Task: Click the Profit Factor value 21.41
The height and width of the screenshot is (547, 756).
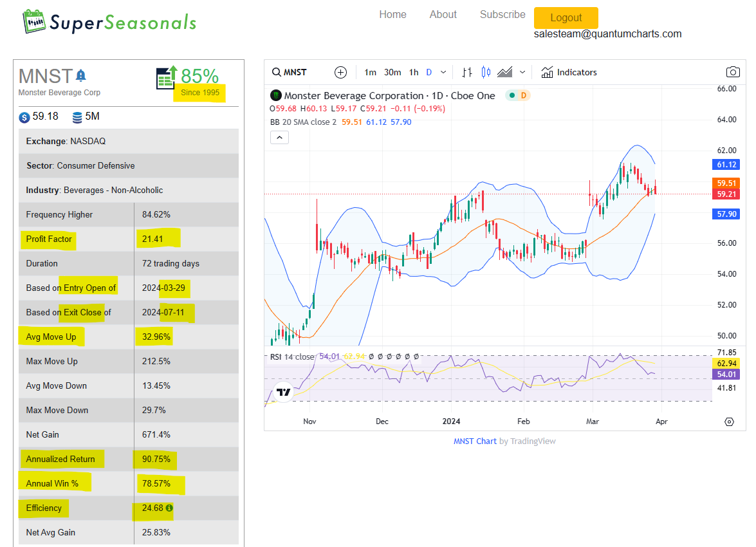Action: click(152, 239)
